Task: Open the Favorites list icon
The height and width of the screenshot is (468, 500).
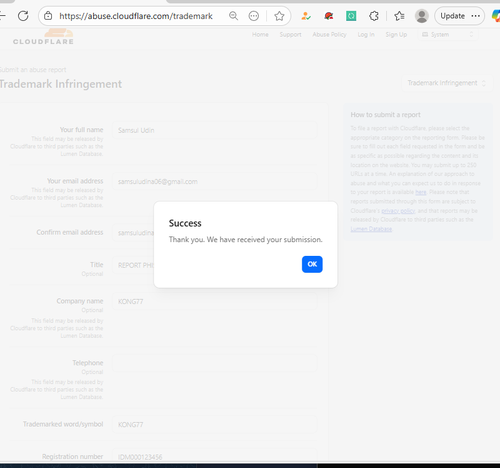Action: pos(399,16)
